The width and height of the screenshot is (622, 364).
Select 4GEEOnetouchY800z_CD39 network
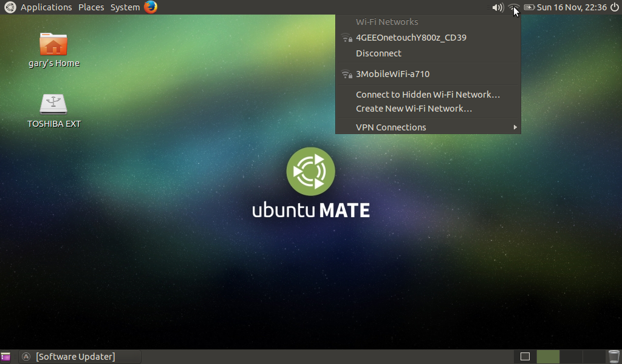point(428,38)
